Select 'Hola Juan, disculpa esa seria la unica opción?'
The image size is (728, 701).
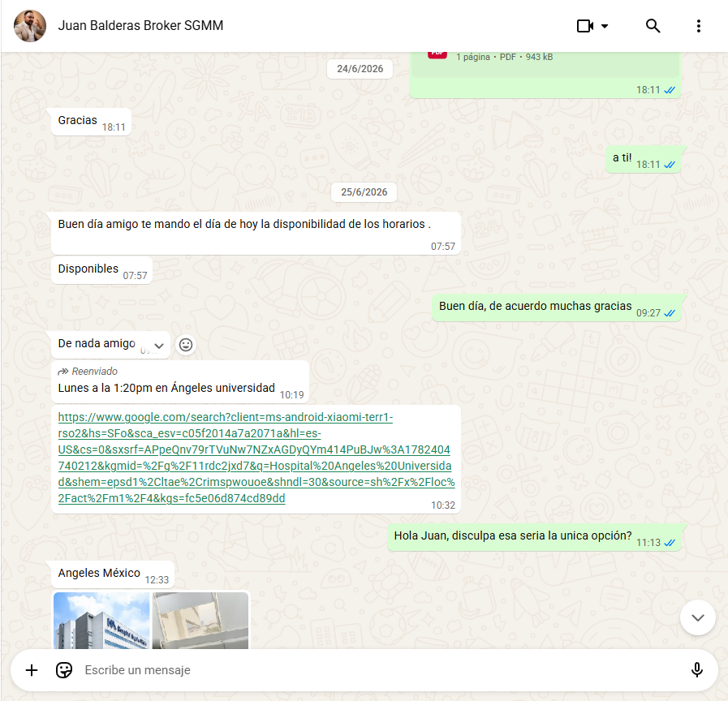tap(534, 537)
